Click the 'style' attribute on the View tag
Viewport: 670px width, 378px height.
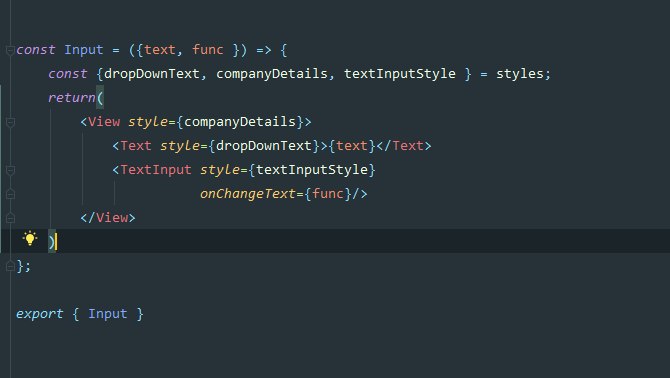148,122
